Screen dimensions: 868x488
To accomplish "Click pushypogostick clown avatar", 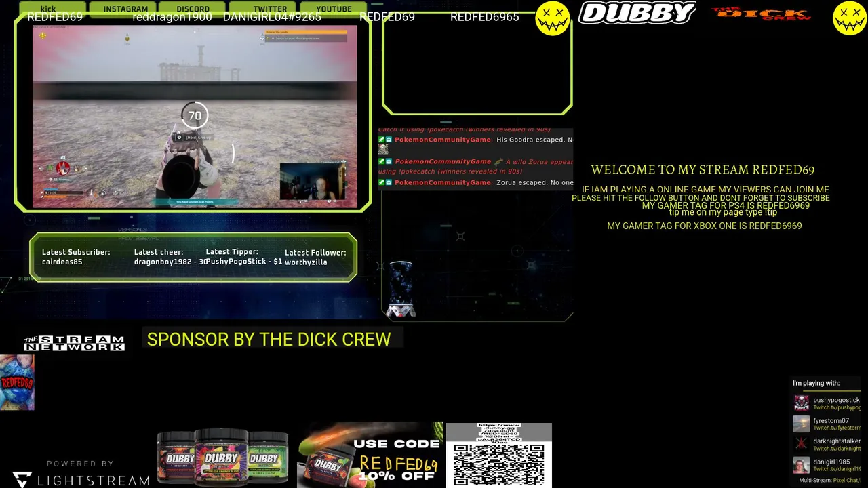I will click(802, 403).
